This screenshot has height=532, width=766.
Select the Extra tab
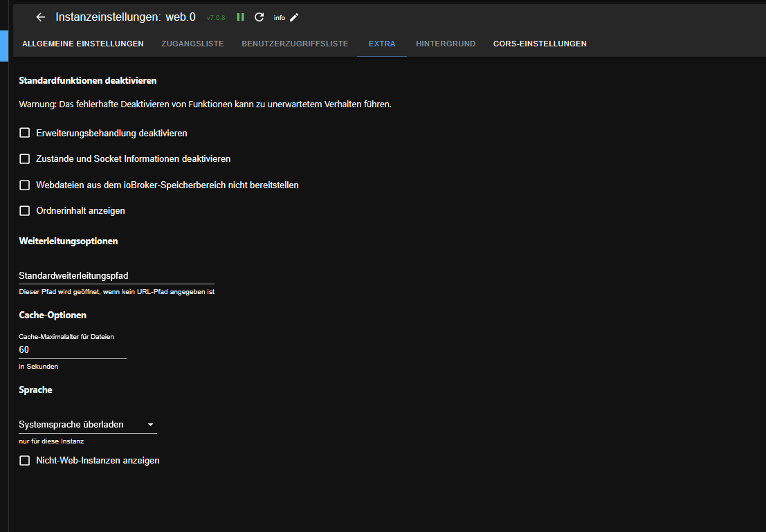[x=382, y=44]
